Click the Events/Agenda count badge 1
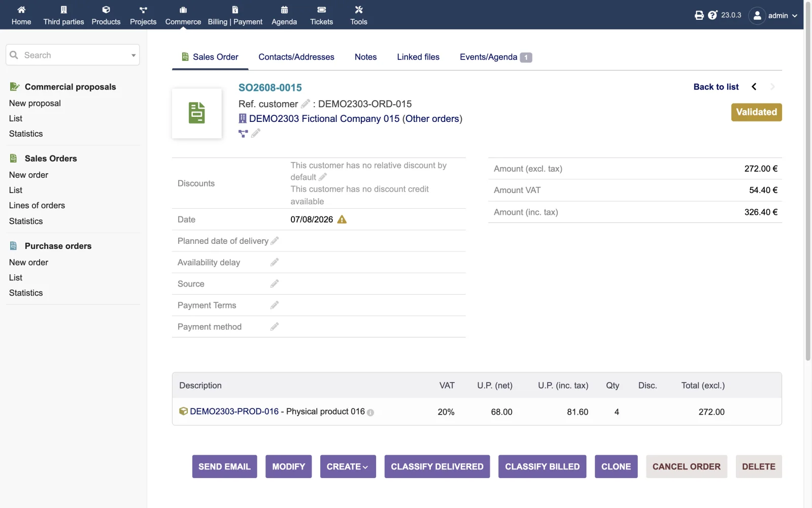Viewport: 812px width, 508px height. [x=526, y=57]
